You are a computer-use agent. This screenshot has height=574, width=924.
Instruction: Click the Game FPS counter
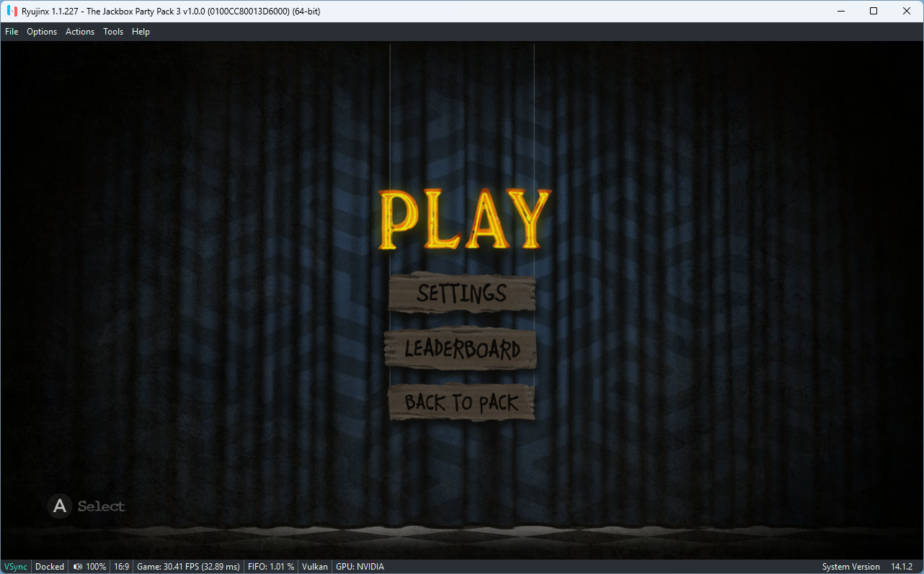point(187,566)
